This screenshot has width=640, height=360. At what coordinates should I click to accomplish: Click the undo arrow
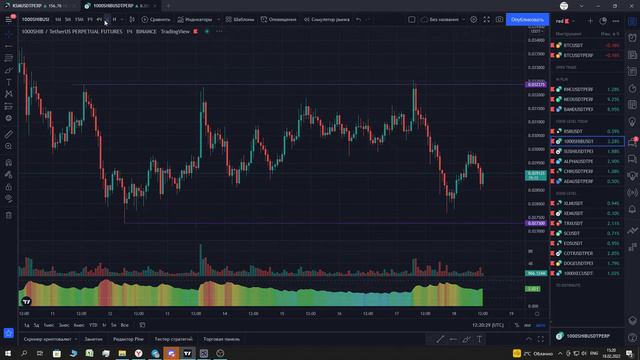click(x=358, y=20)
